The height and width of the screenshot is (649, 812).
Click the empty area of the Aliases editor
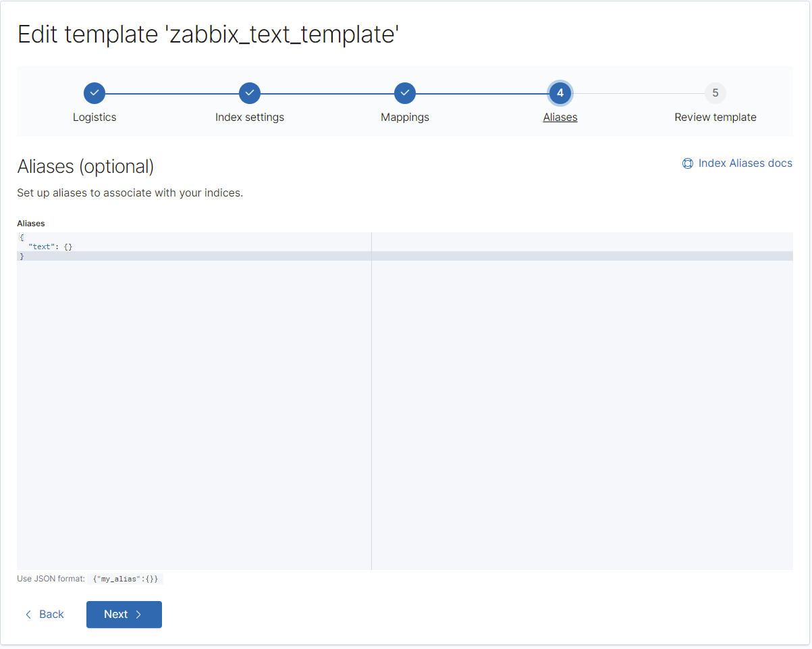(193, 405)
